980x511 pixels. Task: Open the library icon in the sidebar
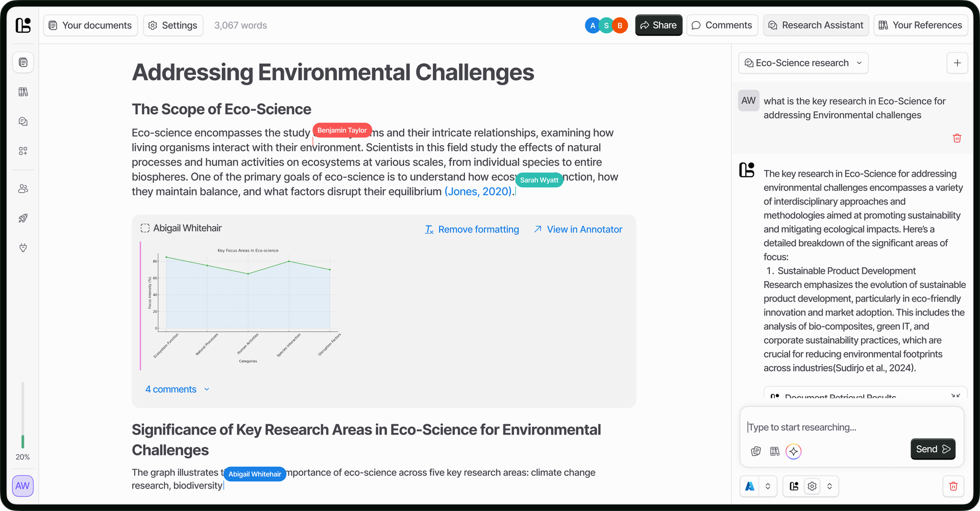point(23,92)
